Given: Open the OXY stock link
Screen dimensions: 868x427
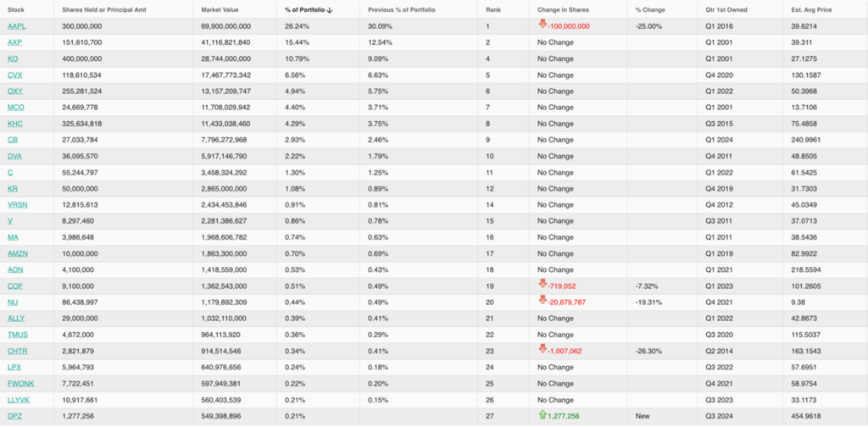Looking at the screenshot, I should [x=14, y=91].
